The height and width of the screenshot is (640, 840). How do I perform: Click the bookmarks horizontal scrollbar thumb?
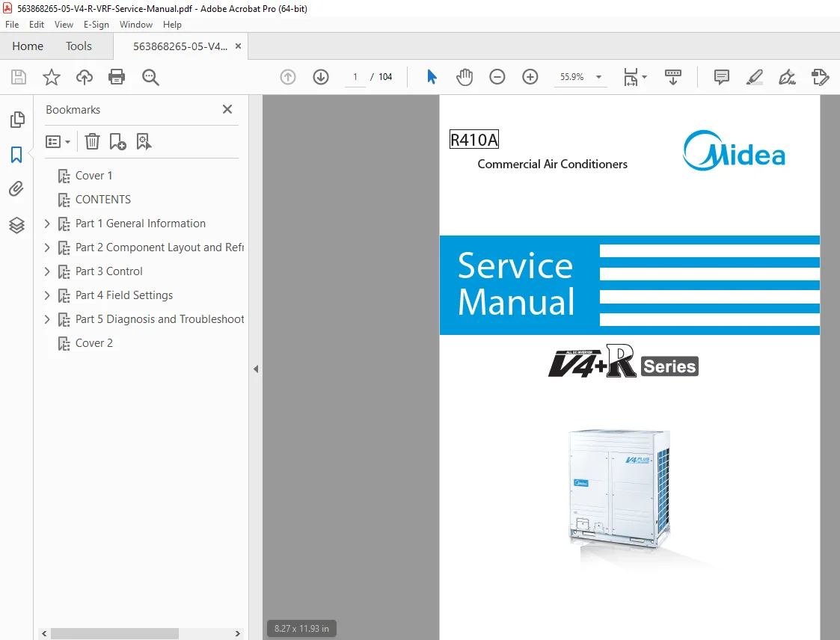(114, 633)
